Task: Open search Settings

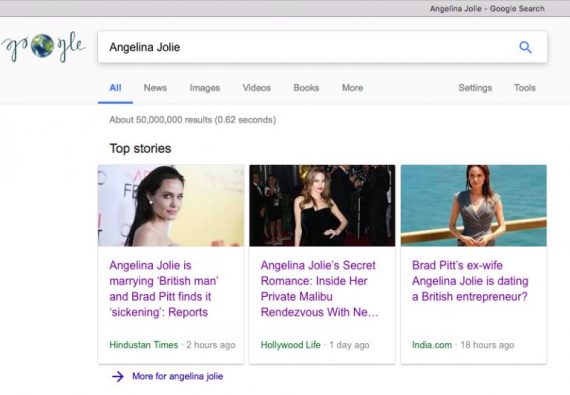Action: 475,88
